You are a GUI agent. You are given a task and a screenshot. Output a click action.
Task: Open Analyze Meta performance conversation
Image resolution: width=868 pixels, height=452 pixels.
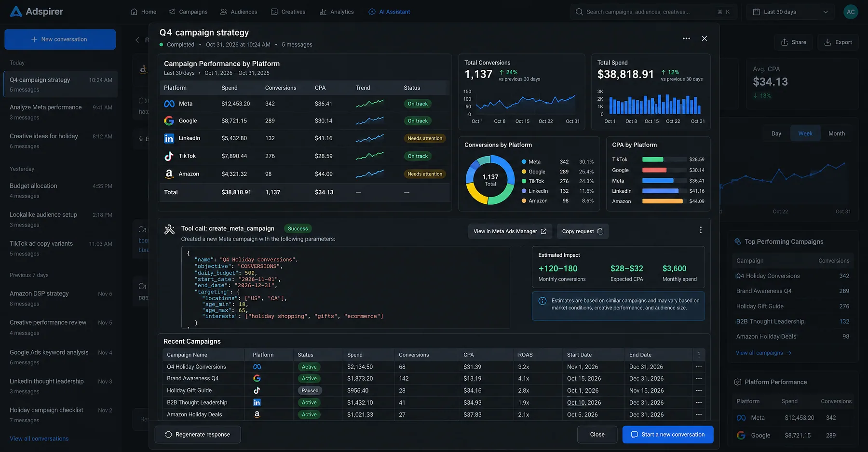61,112
